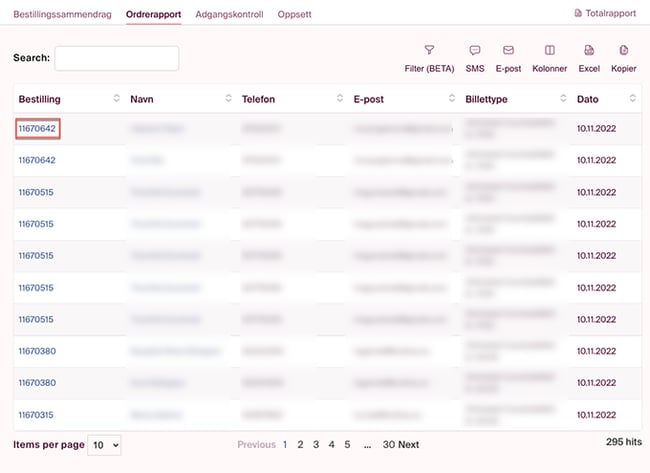The image size is (650, 473).
Task: Switch to the Adgangskontroll tab
Action: point(229,14)
